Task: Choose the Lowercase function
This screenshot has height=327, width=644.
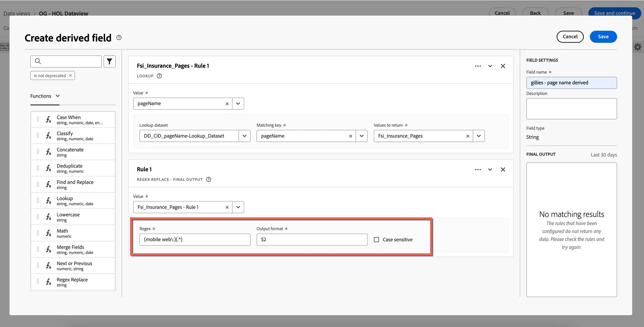Action: 73,217
